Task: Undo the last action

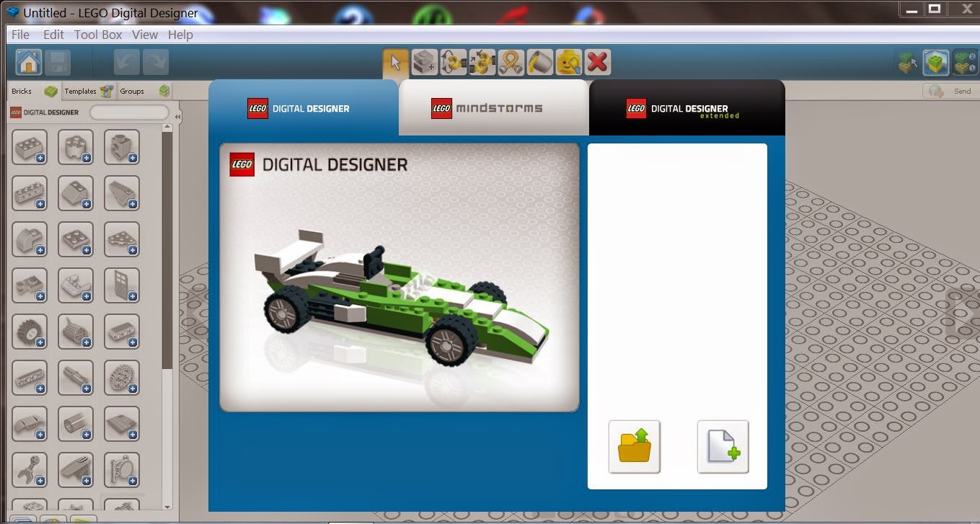Action: click(x=127, y=62)
